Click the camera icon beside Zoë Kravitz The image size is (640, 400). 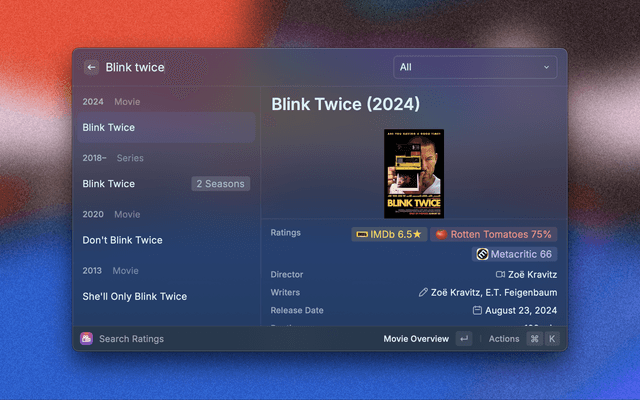pyautogui.click(x=500, y=274)
